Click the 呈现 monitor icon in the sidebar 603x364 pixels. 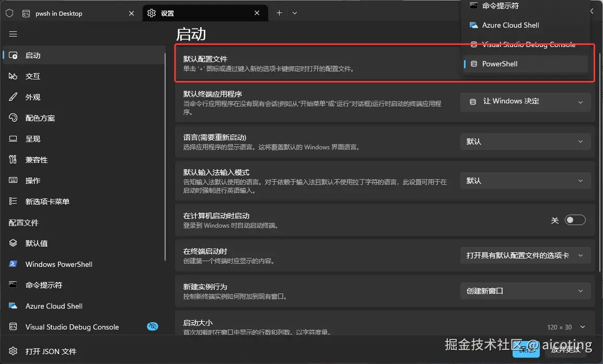click(x=13, y=139)
